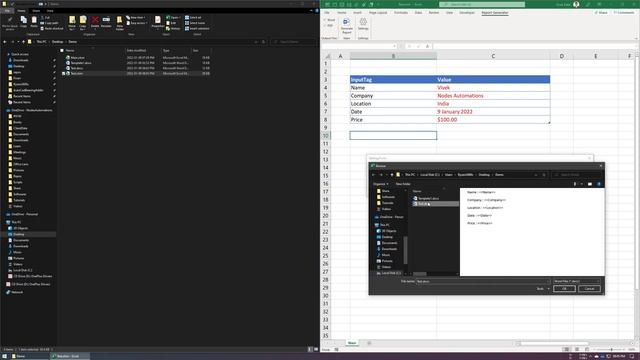The height and width of the screenshot is (360, 640).
Task: Click Paste icon in File Explorer ribbon
Action: [34, 22]
